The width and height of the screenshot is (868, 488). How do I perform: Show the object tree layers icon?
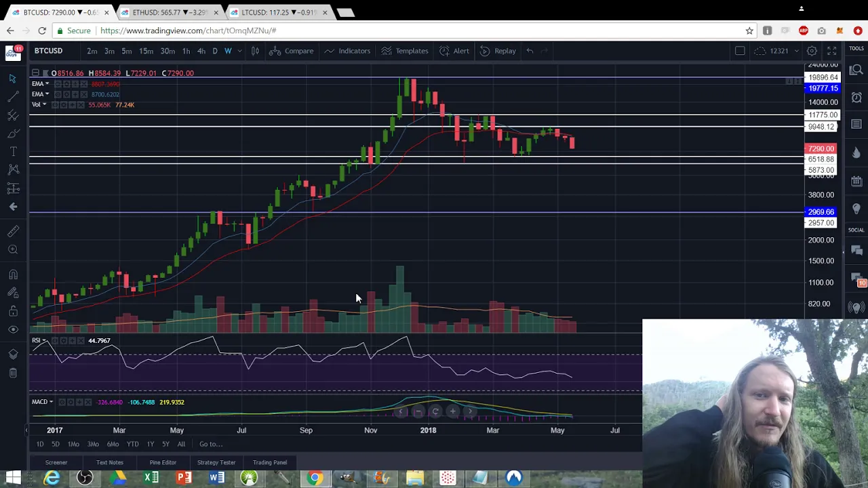point(12,354)
